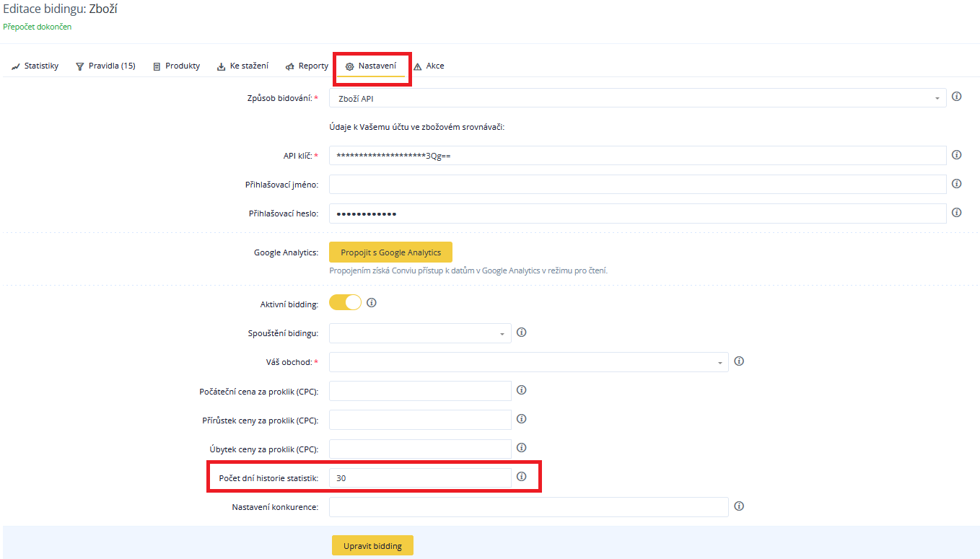
Task: Click info icon beside Počet dní historie statistik
Action: point(522,477)
